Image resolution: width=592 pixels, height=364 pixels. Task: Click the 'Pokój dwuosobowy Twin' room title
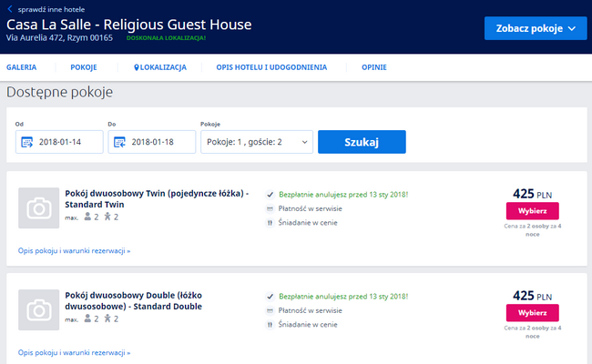point(157,198)
